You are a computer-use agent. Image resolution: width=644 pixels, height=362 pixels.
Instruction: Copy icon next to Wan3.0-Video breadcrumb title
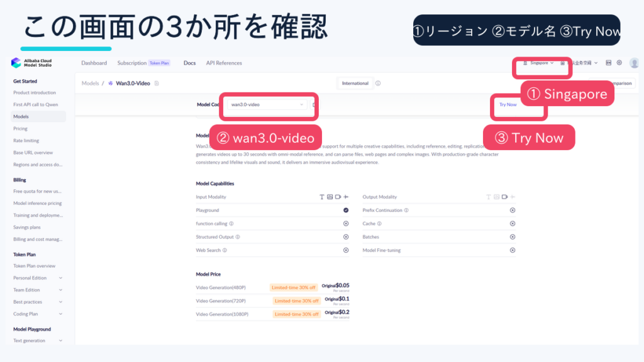click(x=157, y=84)
